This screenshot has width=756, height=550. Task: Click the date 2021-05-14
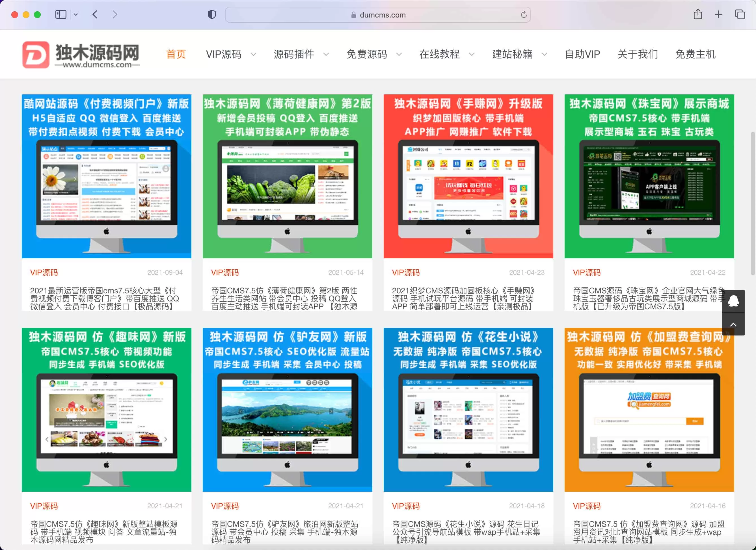346,272
